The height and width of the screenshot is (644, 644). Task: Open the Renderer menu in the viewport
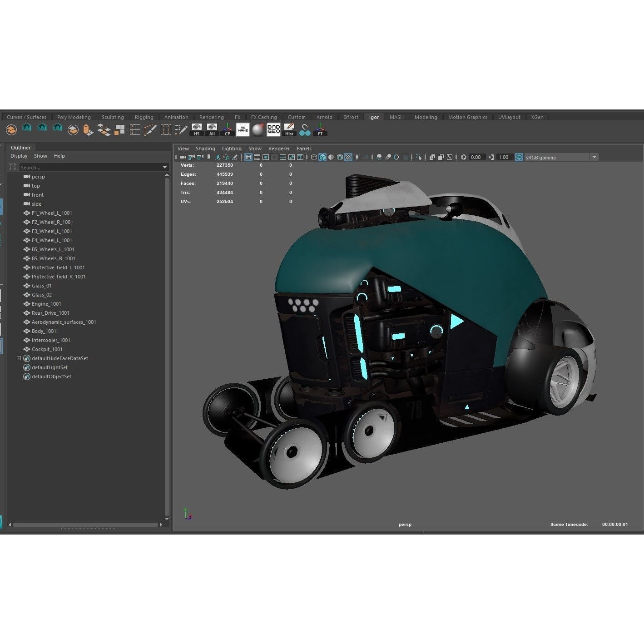coord(279,149)
